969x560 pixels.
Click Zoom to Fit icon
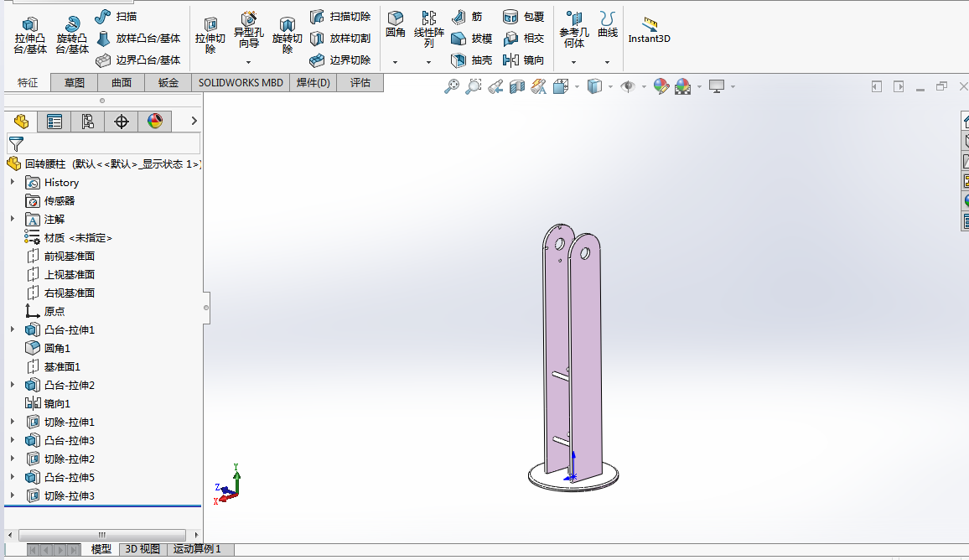click(452, 86)
